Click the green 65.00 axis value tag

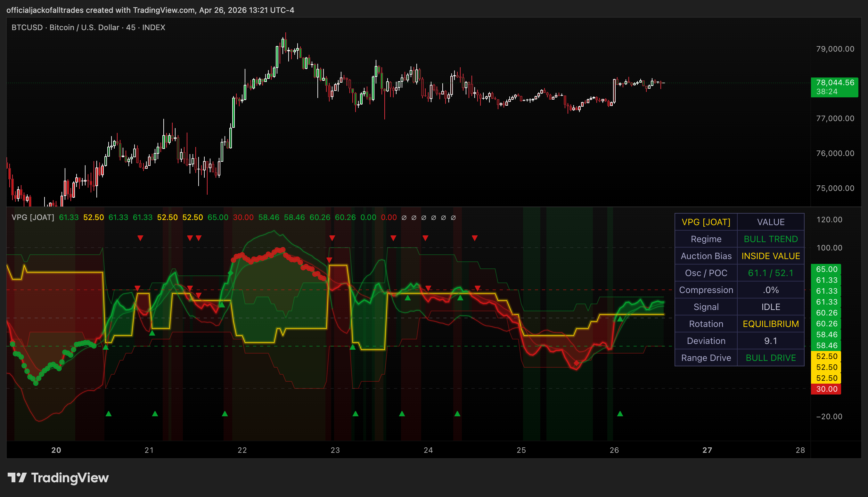pyautogui.click(x=826, y=269)
